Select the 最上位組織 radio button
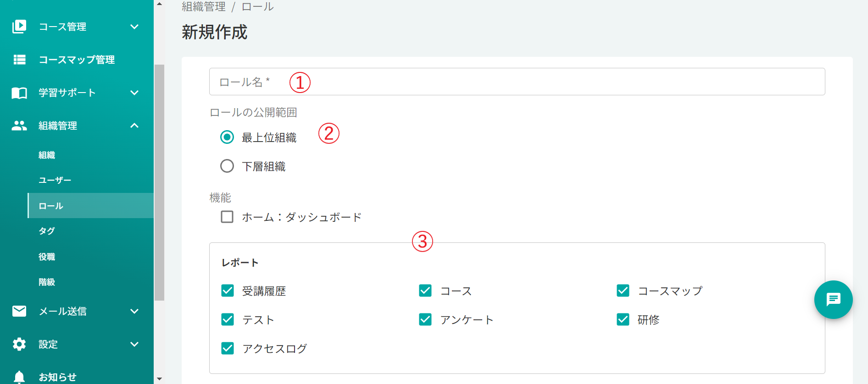Viewport: 868px width, 384px height. [x=227, y=137]
